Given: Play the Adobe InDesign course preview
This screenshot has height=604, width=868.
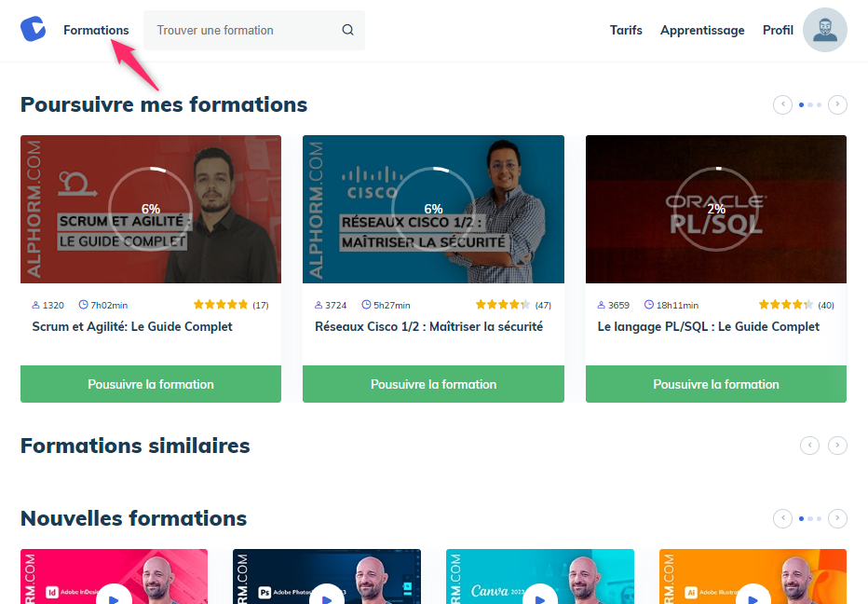Looking at the screenshot, I should point(114,595).
